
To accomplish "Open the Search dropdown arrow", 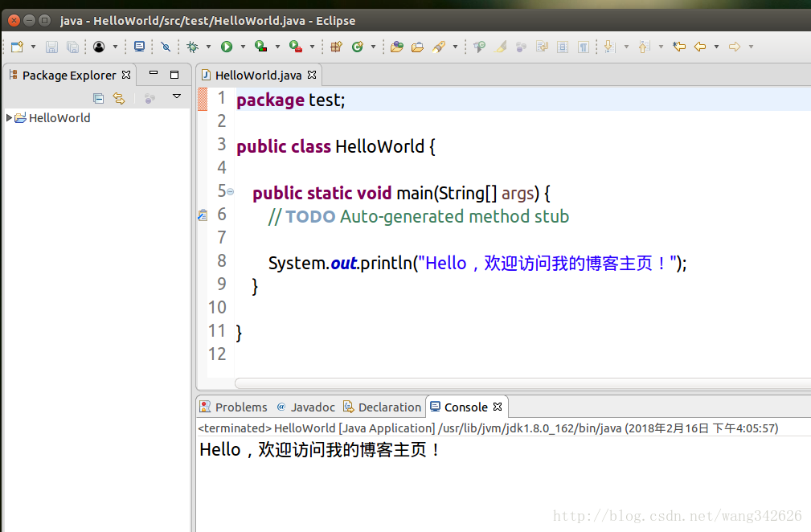I will (455, 47).
